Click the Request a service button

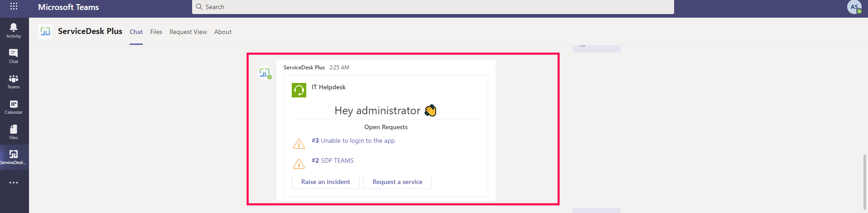pyautogui.click(x=397, y=182)
